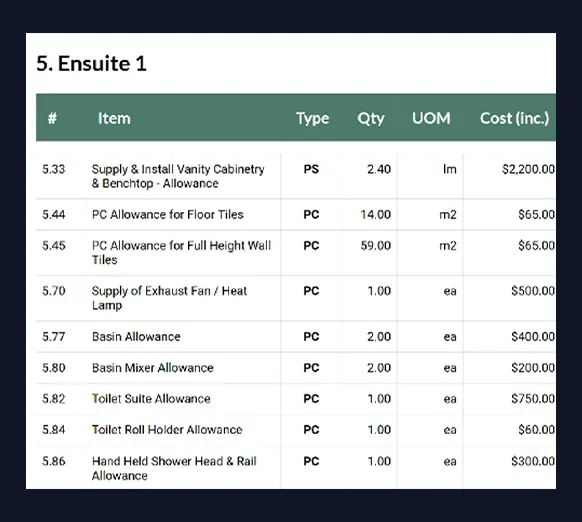Select row number 5.80
582x522 pixels.
click(54, 368)
